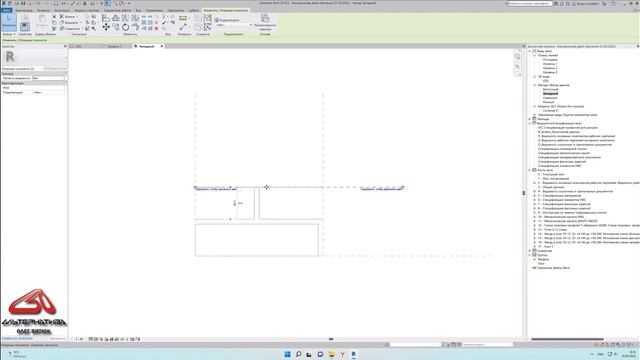Toggle Thin Lines in quick access toolbar

pos(107,3)
